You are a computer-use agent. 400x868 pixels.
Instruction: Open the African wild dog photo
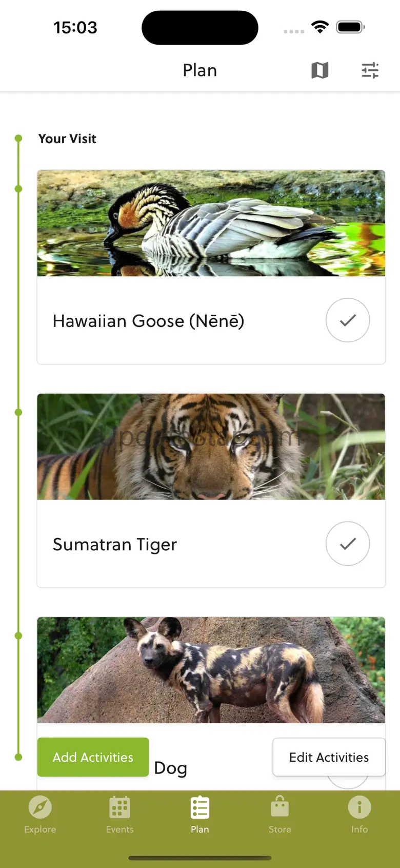click(211, 670)
